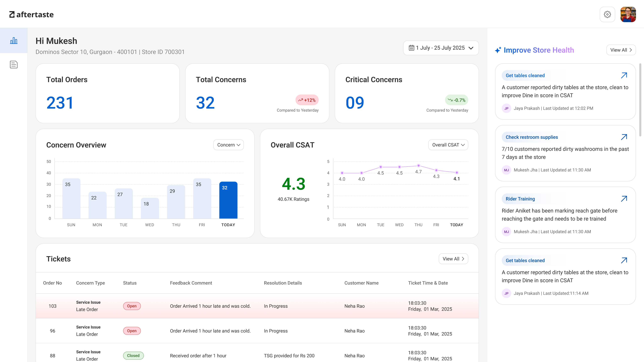Expand the 1 July - 25 July date range
Screen dimensions: 644x362
tap(441, 48)
